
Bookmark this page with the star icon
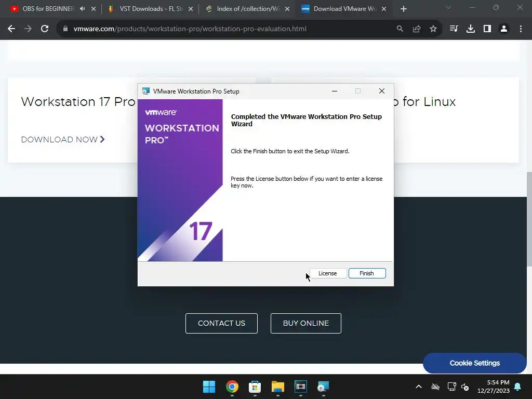click(433, 29)
